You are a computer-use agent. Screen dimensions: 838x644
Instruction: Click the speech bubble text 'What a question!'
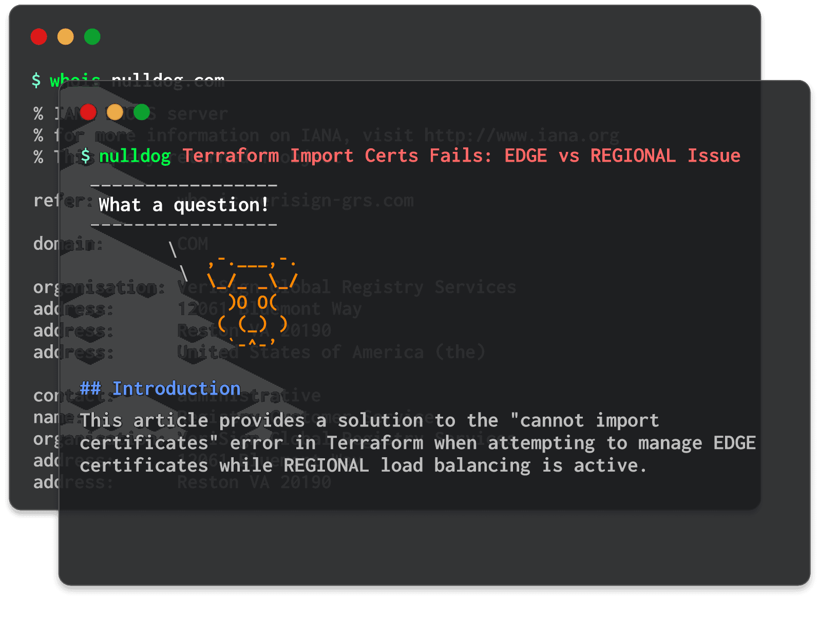[184, 205]
